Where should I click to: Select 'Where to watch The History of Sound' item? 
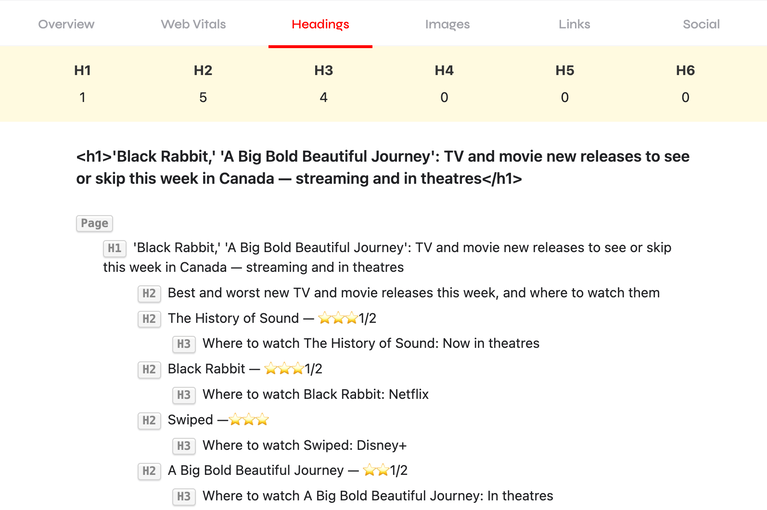pos(370,343)
